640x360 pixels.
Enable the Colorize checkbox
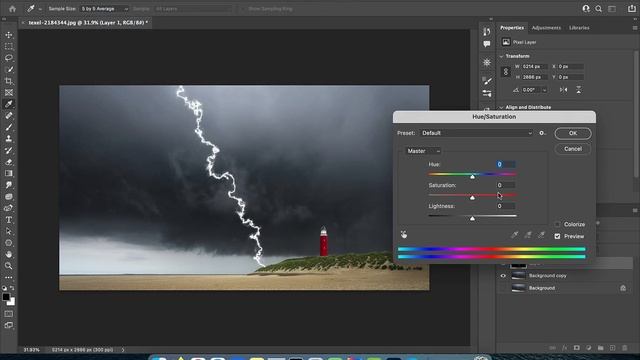pyautogui.click(x=557, y=224)
